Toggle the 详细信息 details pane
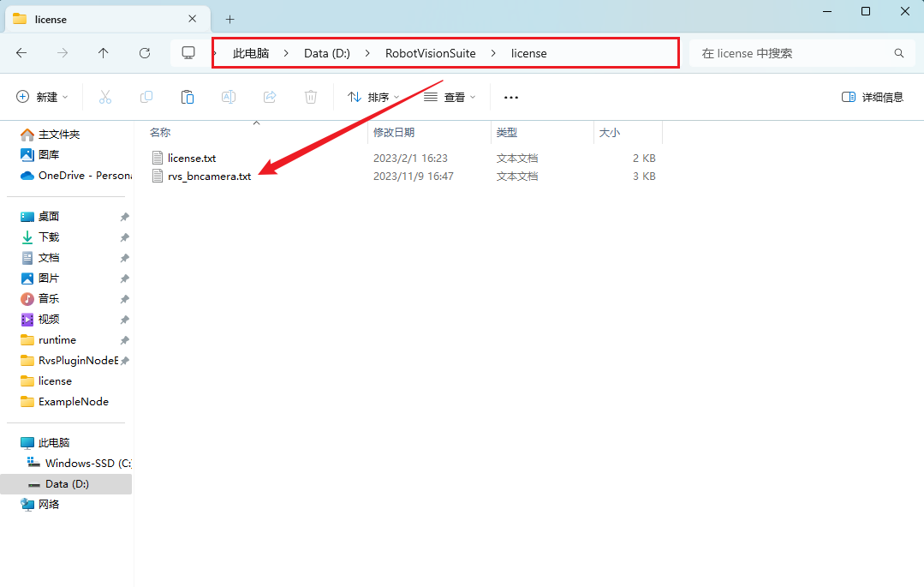 (x=873, y=98)
